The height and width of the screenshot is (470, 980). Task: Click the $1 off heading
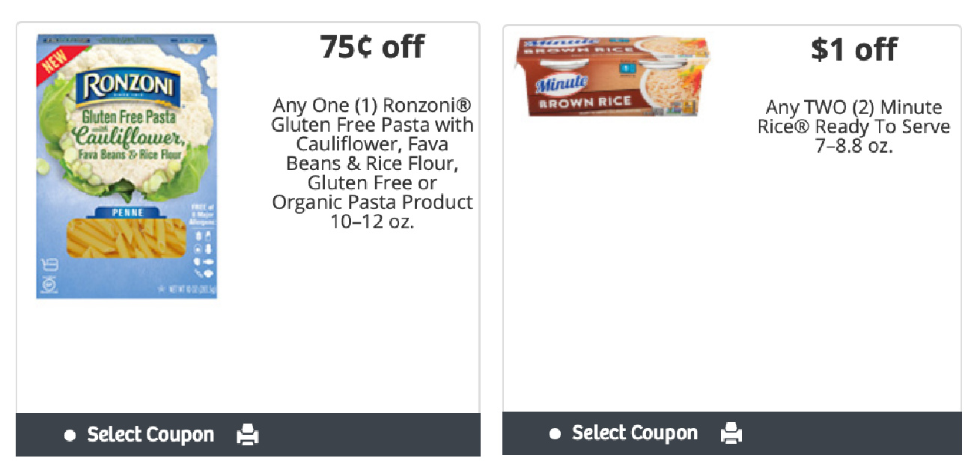click(x=854, y=49)
